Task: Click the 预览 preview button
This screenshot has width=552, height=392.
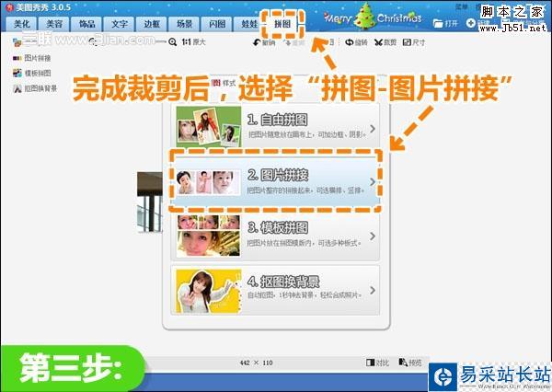Action: [x=410, y=363]
